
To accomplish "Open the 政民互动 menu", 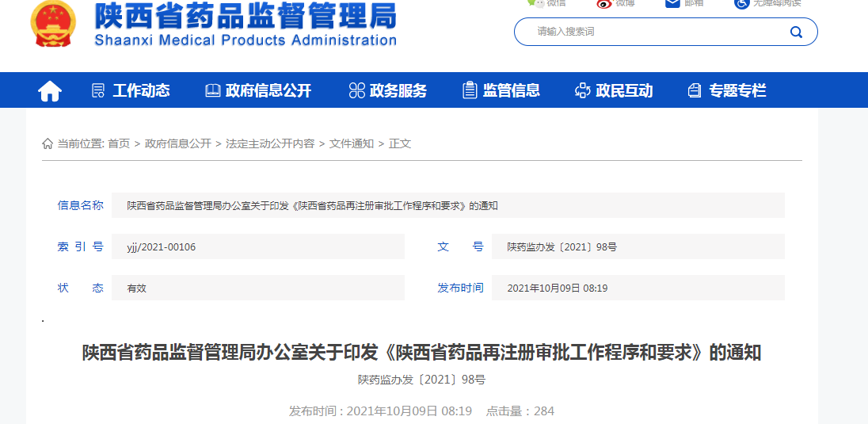I will 624,90.
